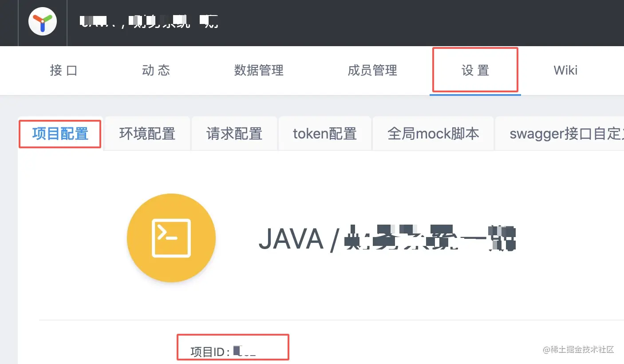Open the project Wiki
The height and width of the screenshot is (364, 624).
565,70
